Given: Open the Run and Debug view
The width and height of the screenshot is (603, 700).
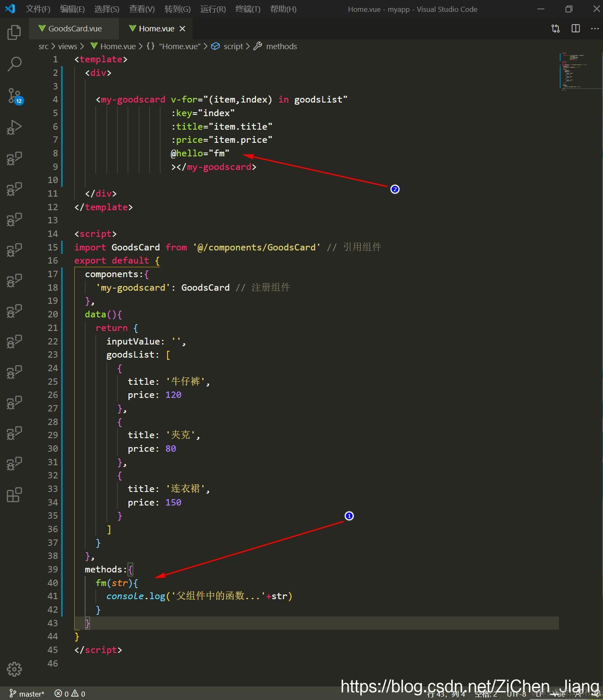Looking at the screenshot, I should [x=14, y=127].
